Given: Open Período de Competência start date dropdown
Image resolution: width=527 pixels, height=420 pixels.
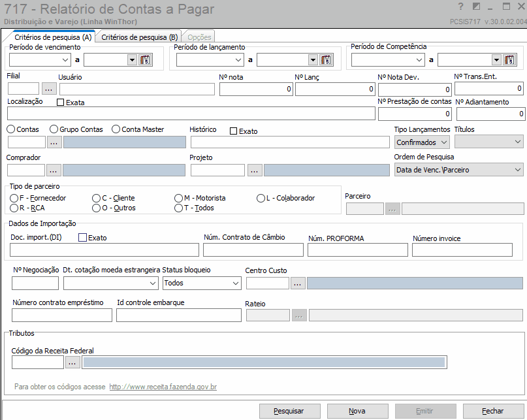Looking at the screenshot, I should pos(419,60).
